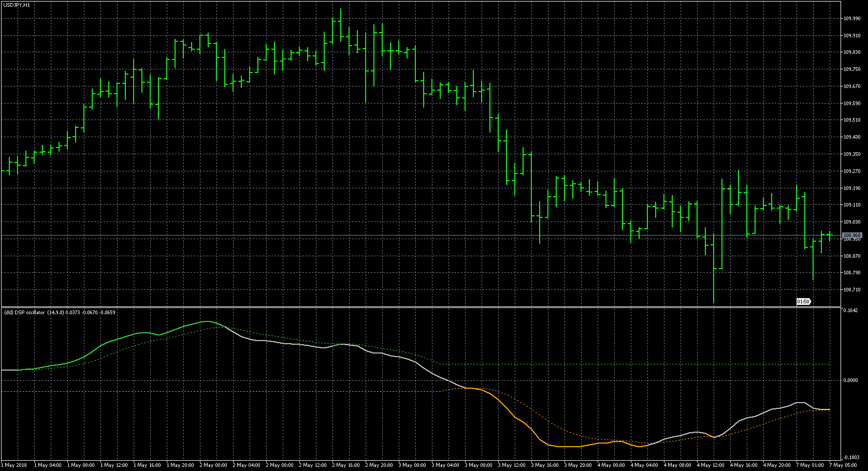
Task: Click the 108.710 price scale label
Action: (x=851, y=290)
